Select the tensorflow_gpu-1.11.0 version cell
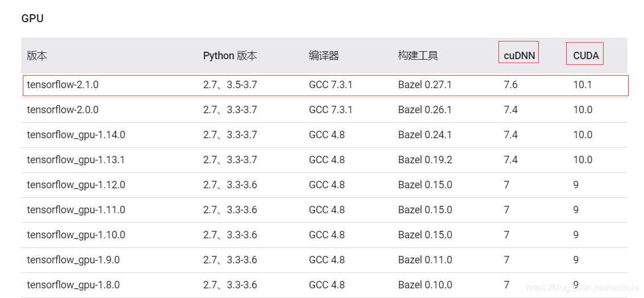 [x=76, y=210]
